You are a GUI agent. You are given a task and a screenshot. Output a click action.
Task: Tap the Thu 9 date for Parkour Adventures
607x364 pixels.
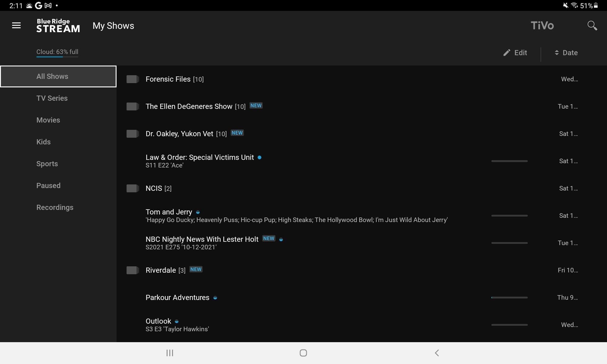click(568, 298)
